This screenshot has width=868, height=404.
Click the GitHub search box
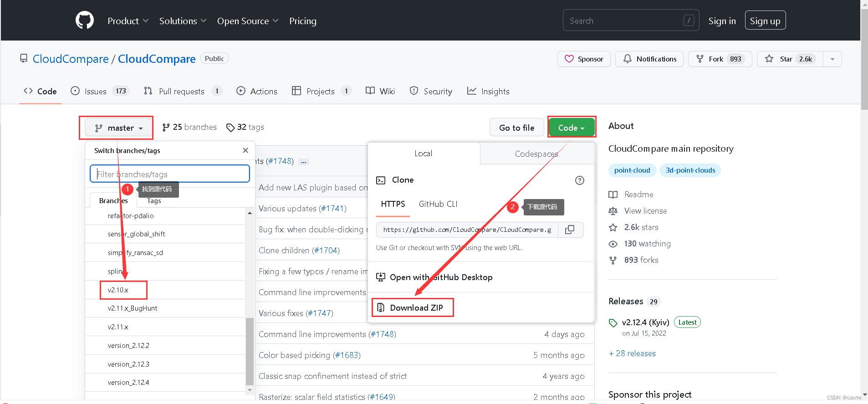click(631, 20)
